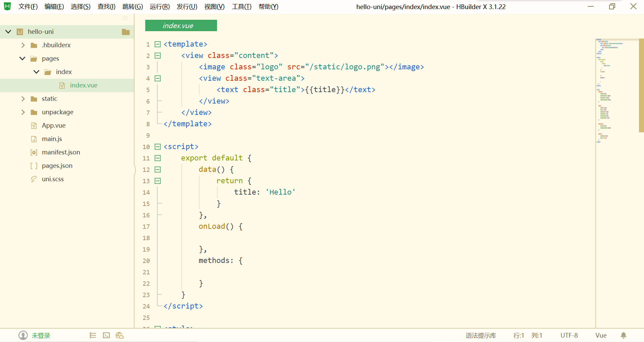
Task: Click the main.js file icon
Action: click(34, 139)
